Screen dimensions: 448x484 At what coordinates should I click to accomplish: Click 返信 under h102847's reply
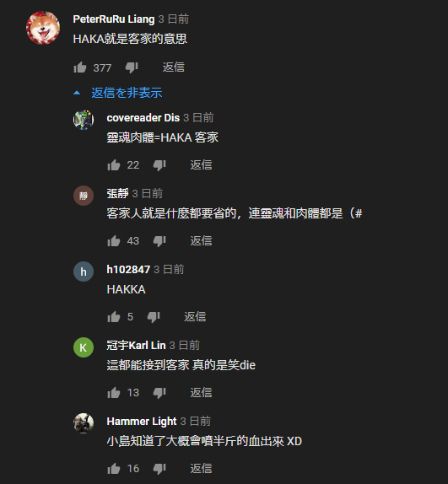[195, 317]
